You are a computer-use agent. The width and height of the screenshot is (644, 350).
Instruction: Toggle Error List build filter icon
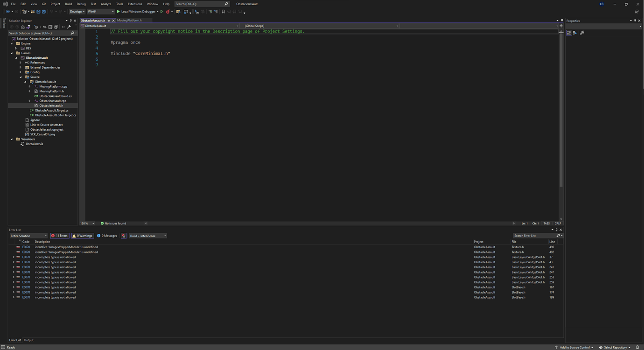pos(124,236)
